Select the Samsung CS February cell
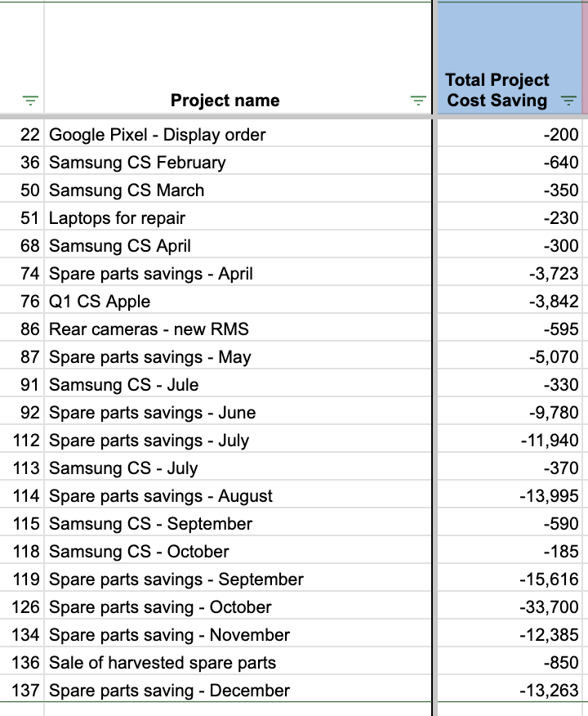588x716 pixels. [x=238, y=163]
